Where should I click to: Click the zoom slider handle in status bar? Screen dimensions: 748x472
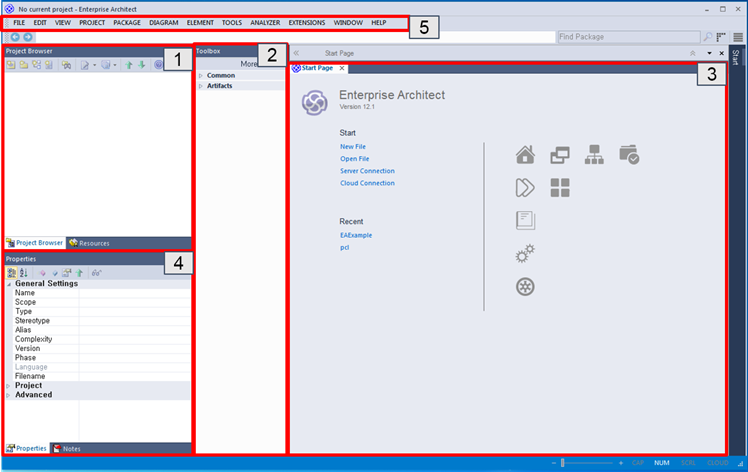tap(563, 463)
